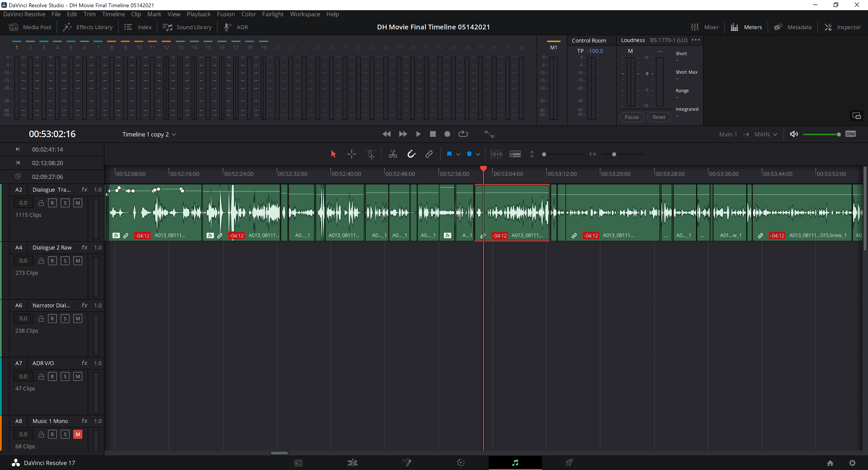Screen dimensions: 868x470
Task: Toggle the Meters panel
Action: tap(746, 27)
